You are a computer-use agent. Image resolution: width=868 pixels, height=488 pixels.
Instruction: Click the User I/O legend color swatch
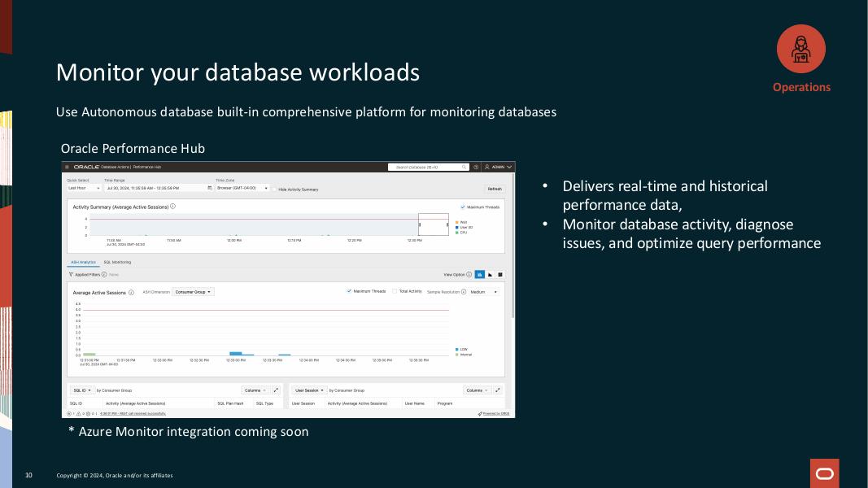[456, 228]
